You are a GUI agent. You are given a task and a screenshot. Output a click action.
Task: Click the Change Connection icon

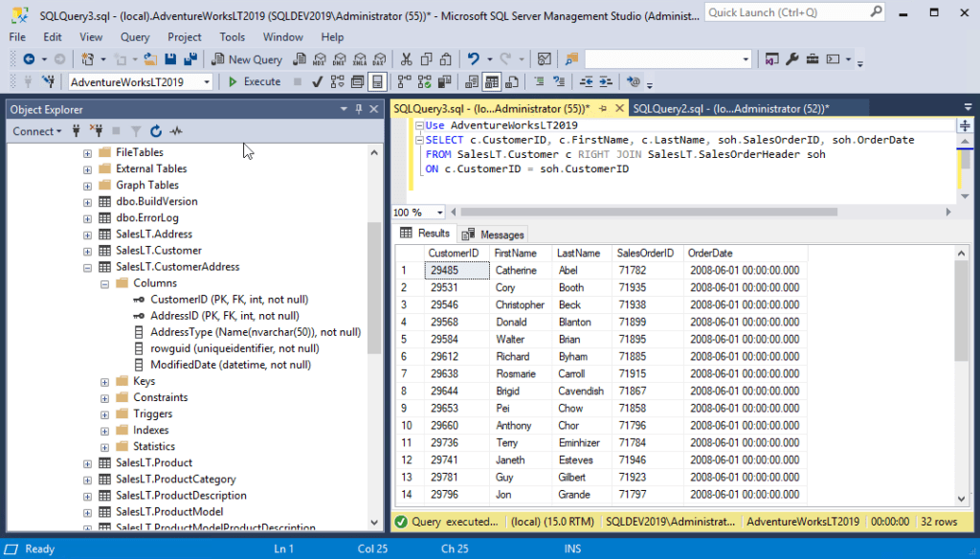click(48, 82)
